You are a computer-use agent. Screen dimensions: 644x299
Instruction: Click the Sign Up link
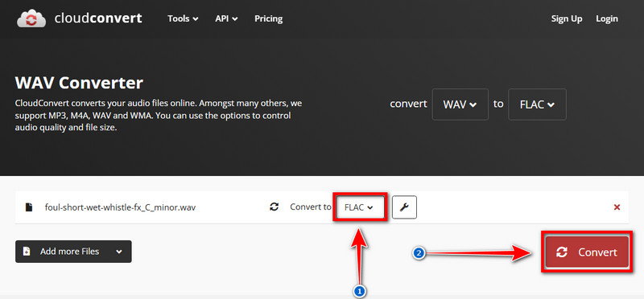567,18
